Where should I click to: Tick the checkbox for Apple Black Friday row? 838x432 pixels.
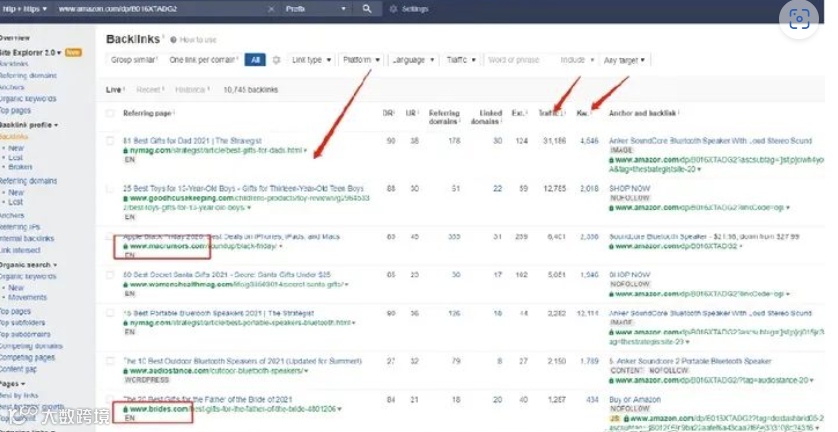click(x=110, y=236)
